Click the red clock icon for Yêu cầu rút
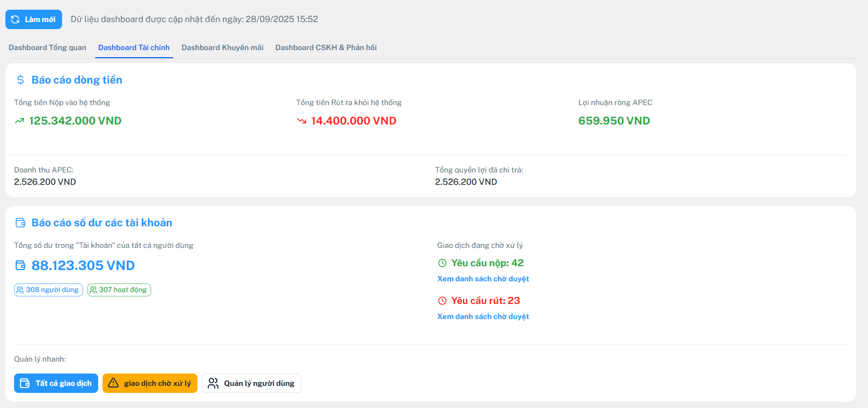Image resolution: width=868 pixels, height=408 pixels. pyautogui.click(x=442, y=301)
